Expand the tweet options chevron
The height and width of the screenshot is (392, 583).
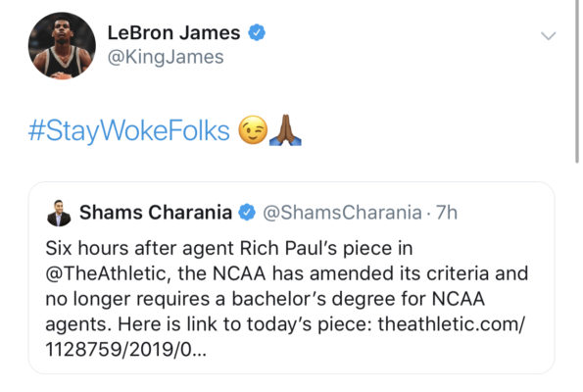click(x=548, y=35)
